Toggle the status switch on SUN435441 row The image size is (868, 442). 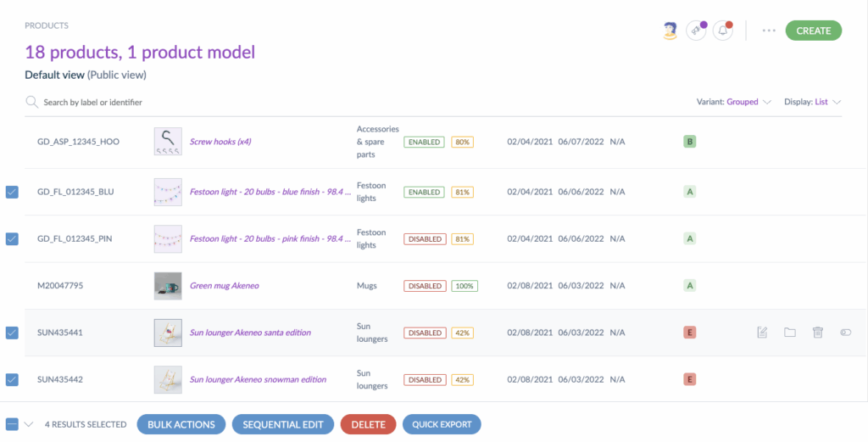[x=845, y=333]
